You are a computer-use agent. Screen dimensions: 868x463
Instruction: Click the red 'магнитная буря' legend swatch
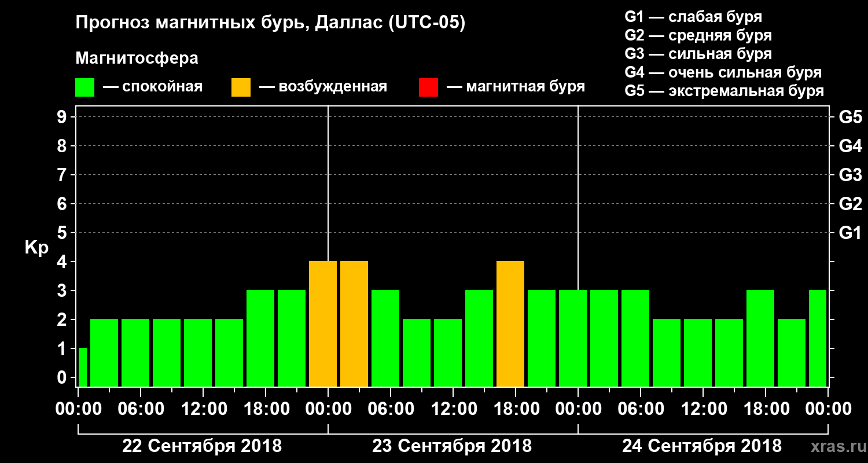(428, 87)
